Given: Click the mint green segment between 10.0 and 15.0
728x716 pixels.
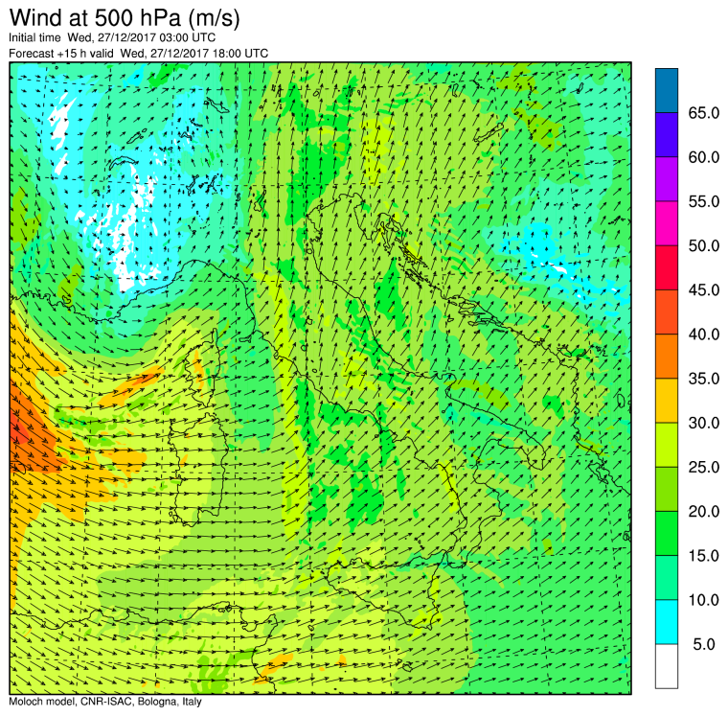Looking at the screenshot, I should [x=667, y=578].
